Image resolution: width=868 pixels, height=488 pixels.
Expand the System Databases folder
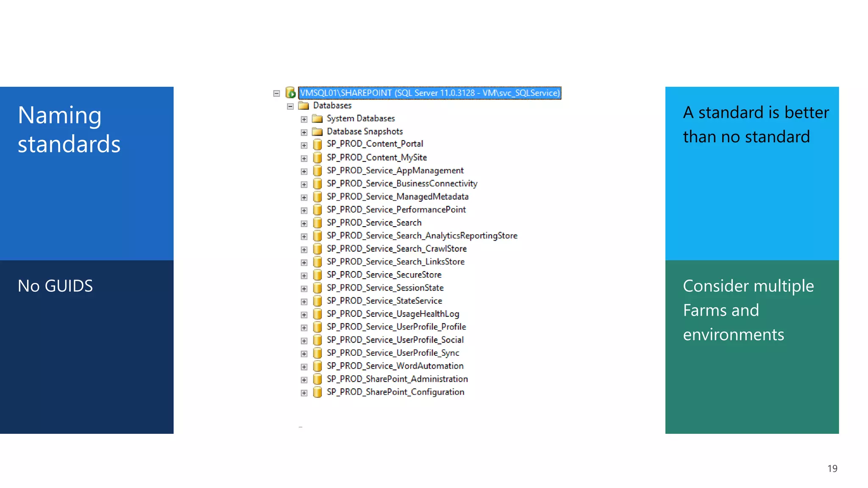click(x=304, y=119)
